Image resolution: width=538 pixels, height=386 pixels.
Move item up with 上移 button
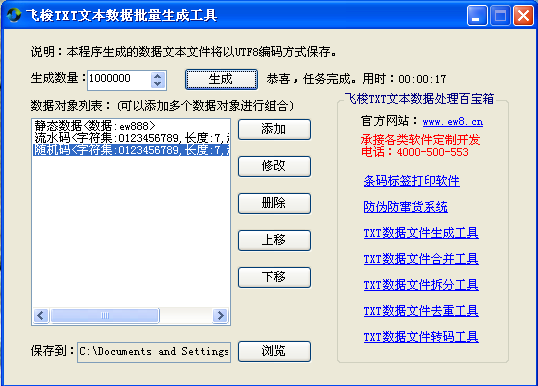click(x=274, y=241)
